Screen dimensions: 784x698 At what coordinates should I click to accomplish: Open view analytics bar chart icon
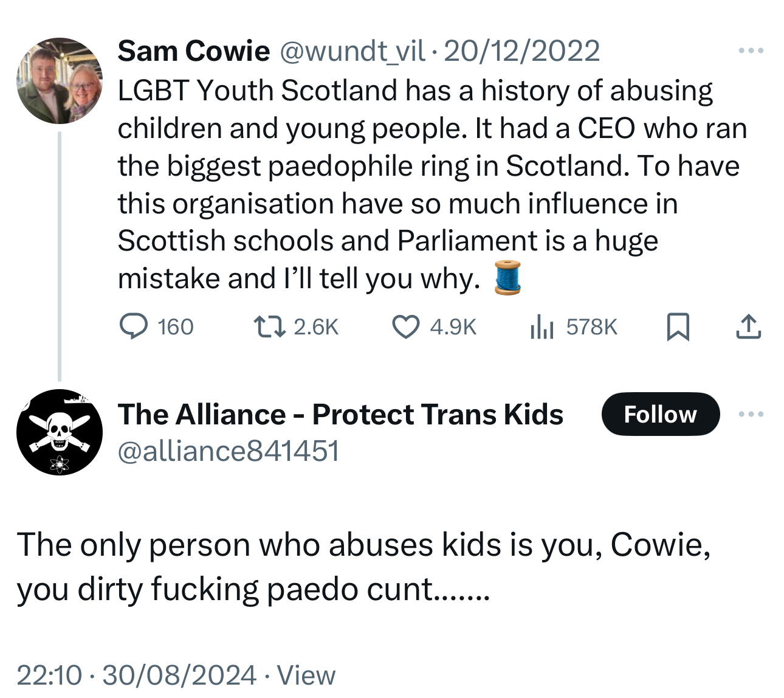point(542,328)
